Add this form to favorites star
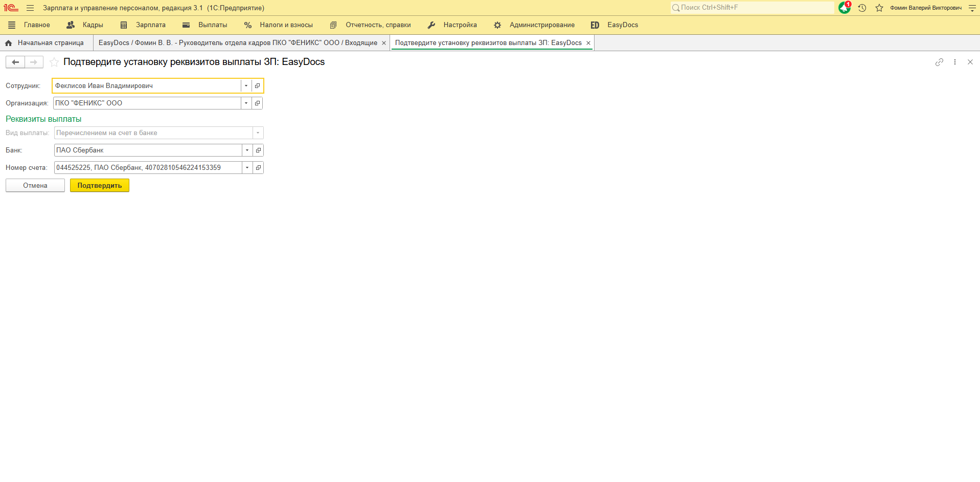The height and width of the screenshot is (482, 980). tap(54, 62)
